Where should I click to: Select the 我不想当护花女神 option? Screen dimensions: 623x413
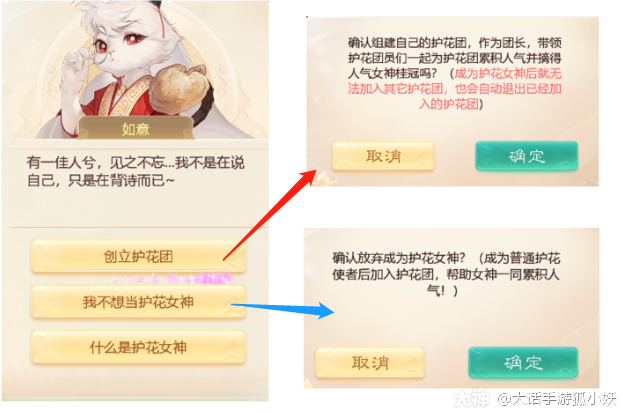coord(138,302)
